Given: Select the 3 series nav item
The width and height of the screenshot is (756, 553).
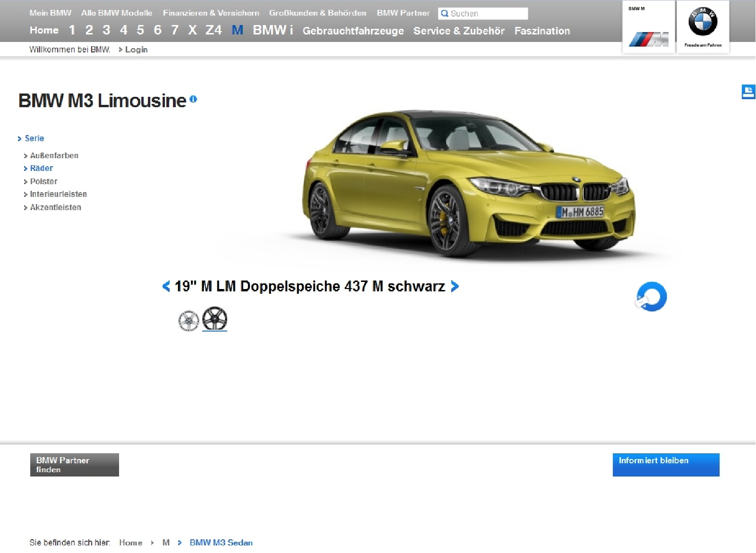Looking at the screenshot, I should (x=106, y=30).
